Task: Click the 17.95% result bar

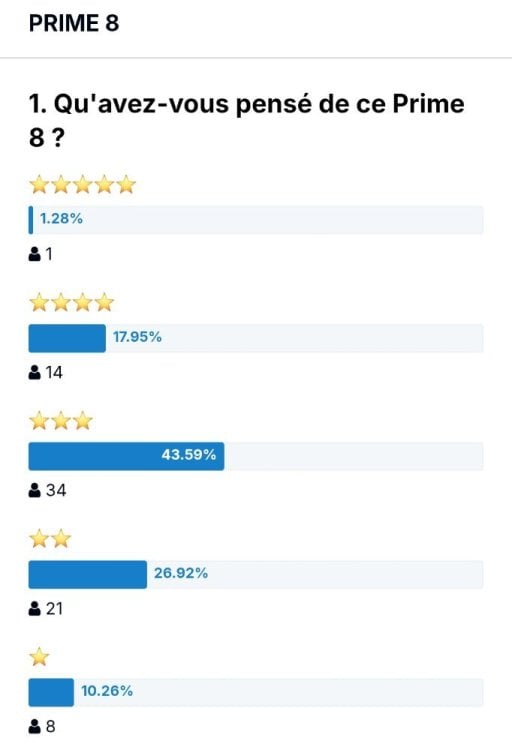Action: tap(256, 338)
